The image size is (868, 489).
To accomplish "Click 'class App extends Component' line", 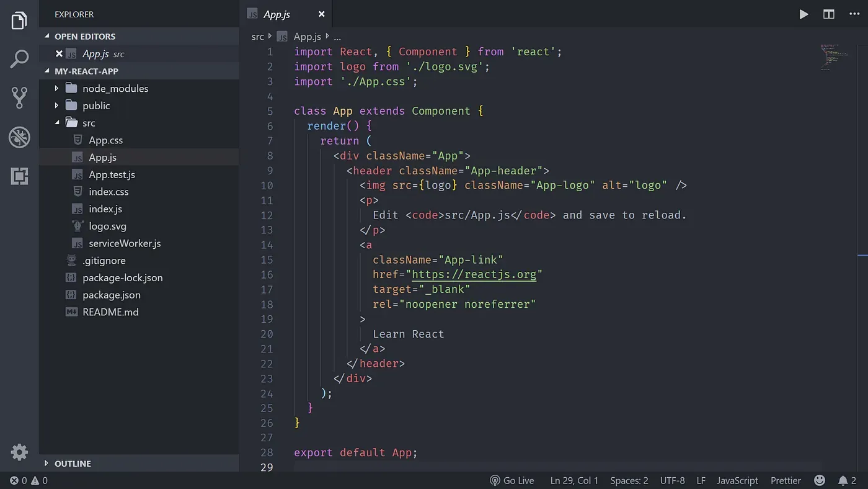I will [389, 111].
